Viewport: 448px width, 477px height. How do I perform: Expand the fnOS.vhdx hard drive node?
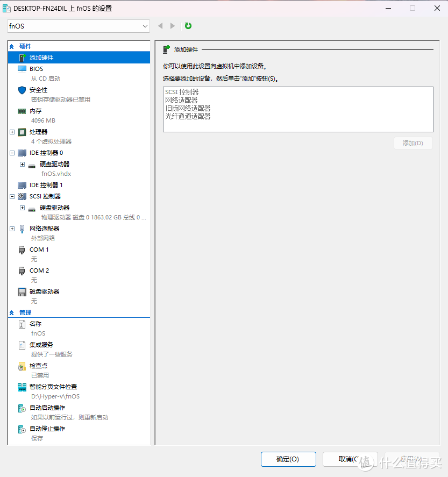click(x=22, y=164)
